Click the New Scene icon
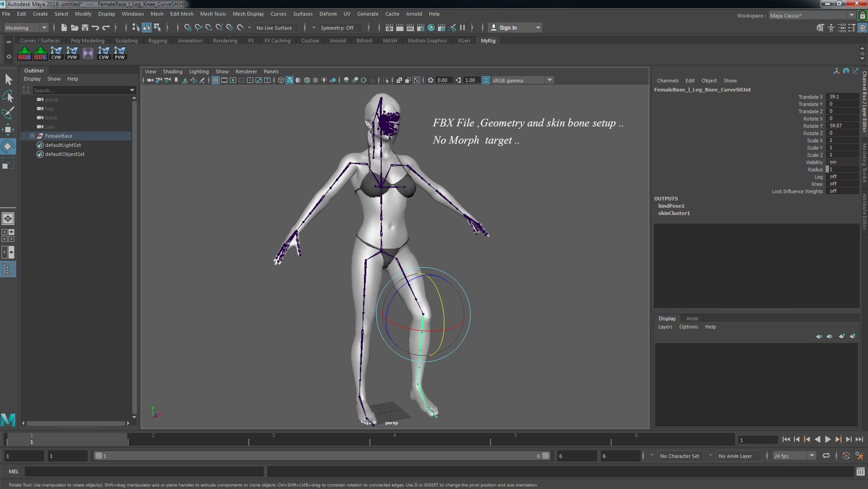The image size is (868, 489). 64,28
